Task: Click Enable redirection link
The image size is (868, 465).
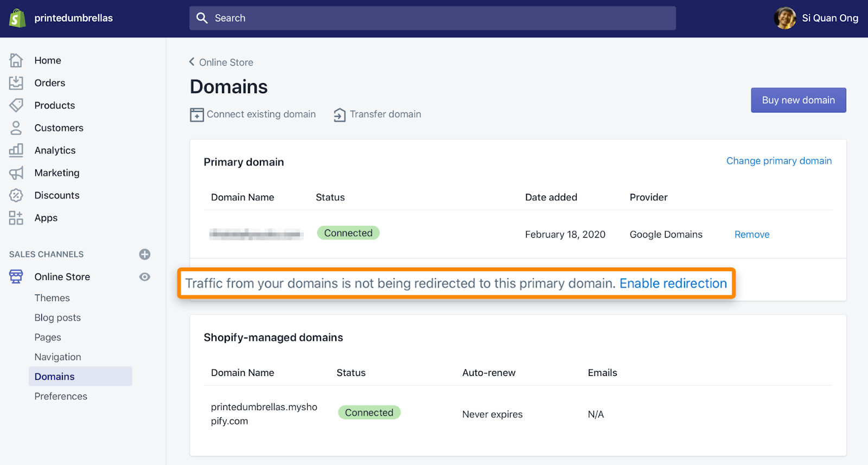Action: [673, 283]
